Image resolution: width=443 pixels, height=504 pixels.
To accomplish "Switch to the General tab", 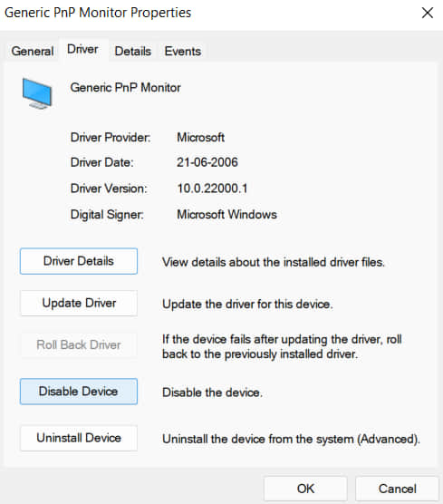I will click(33, 51).
